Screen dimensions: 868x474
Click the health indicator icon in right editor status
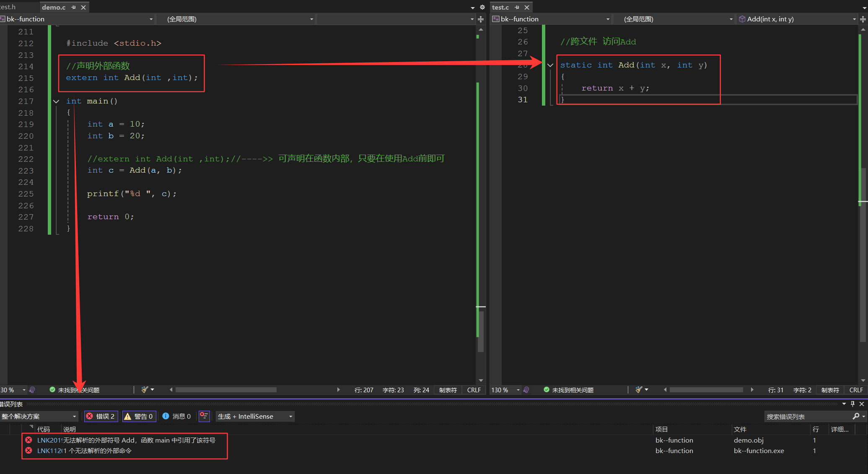[547, 390]
